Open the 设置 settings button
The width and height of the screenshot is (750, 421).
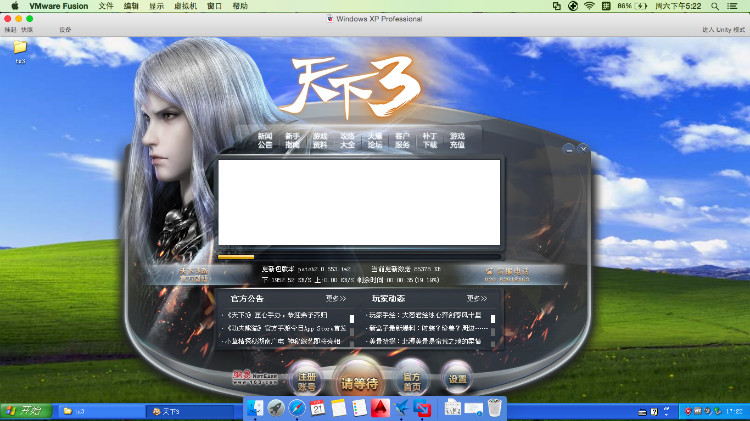pos(457,379)
